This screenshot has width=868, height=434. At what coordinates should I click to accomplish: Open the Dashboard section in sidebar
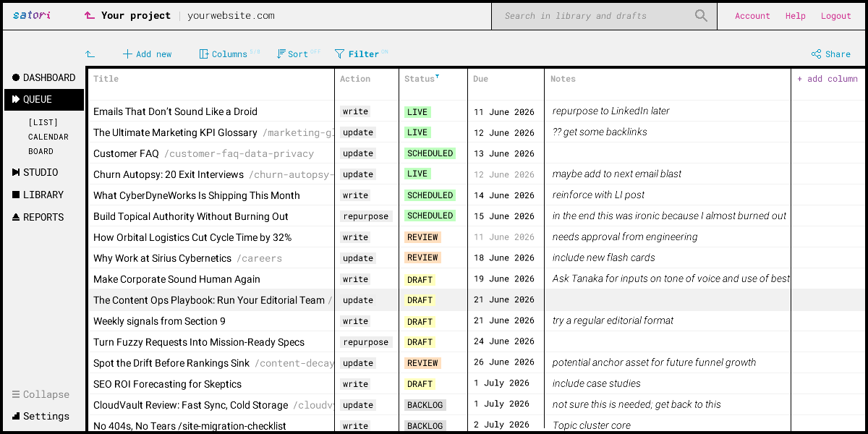pos(44,77)
